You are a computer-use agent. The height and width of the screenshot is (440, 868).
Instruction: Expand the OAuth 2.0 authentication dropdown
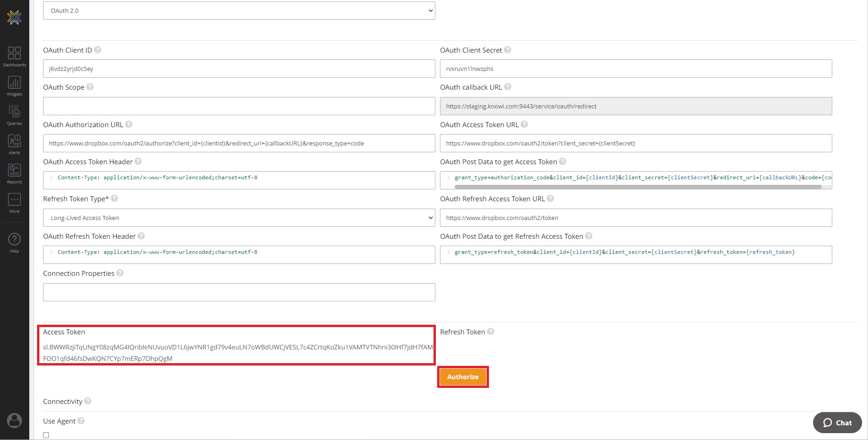(239, 11)
